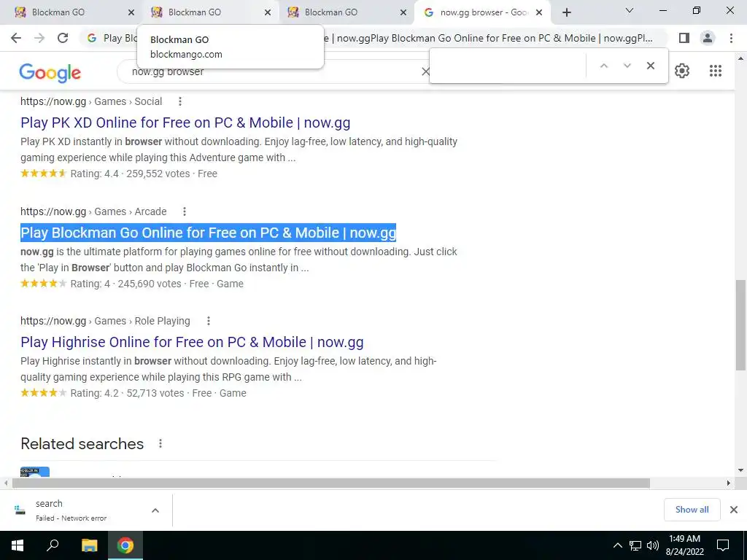Image resolution: width=747 pixels, height=560 pixels.
Task: Open options for Blockman Go result
Action: (185, 211)
